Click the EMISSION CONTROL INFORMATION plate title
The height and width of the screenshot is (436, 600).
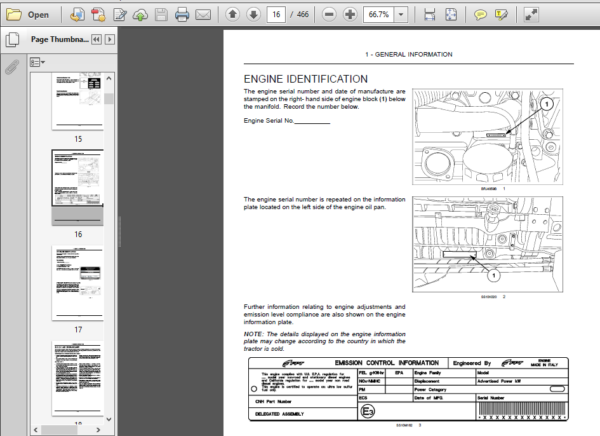pyautogui.click(x=387, y=363)
